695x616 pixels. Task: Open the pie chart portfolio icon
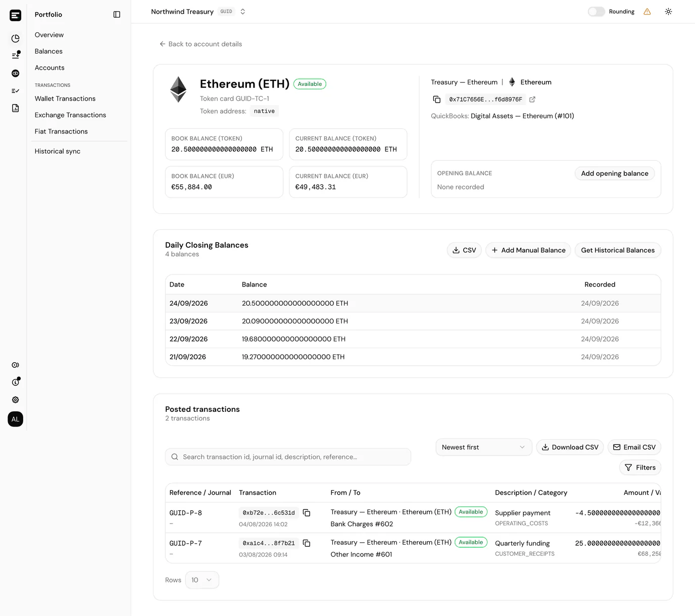[16, 38]
